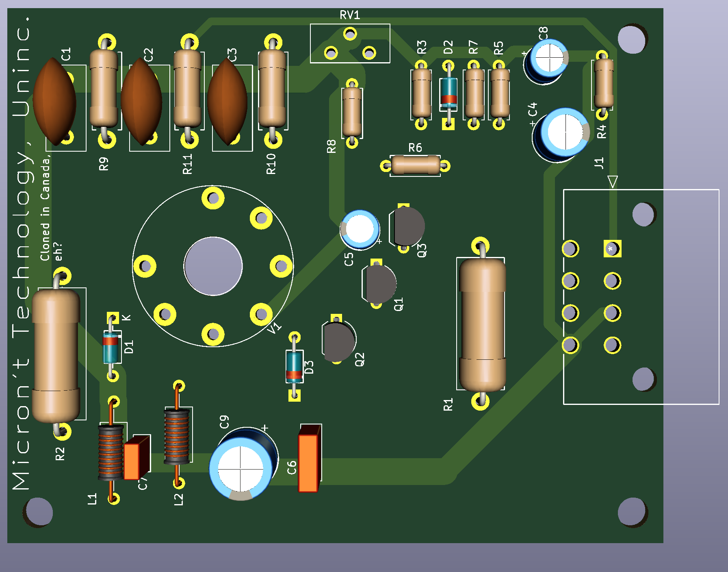Click the C3 ceramic disc capacitor
The image size is (728, 572).
227,102
